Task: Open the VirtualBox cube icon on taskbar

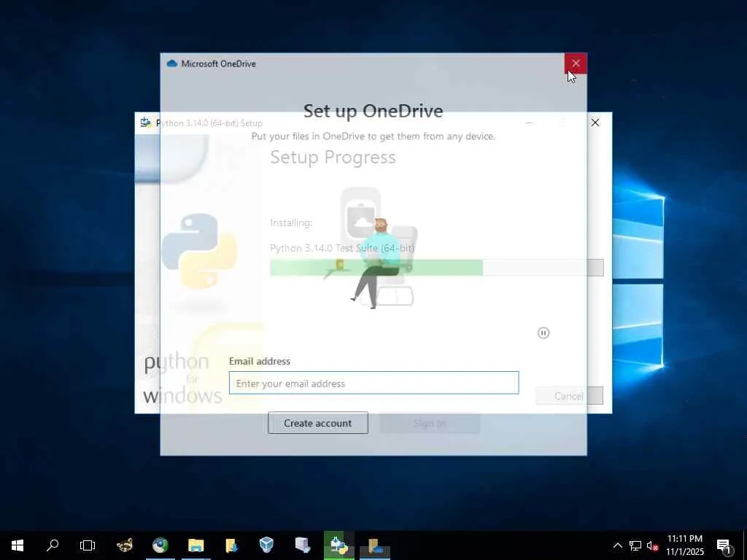Action: pyautogui.click(x=267, y=545)
